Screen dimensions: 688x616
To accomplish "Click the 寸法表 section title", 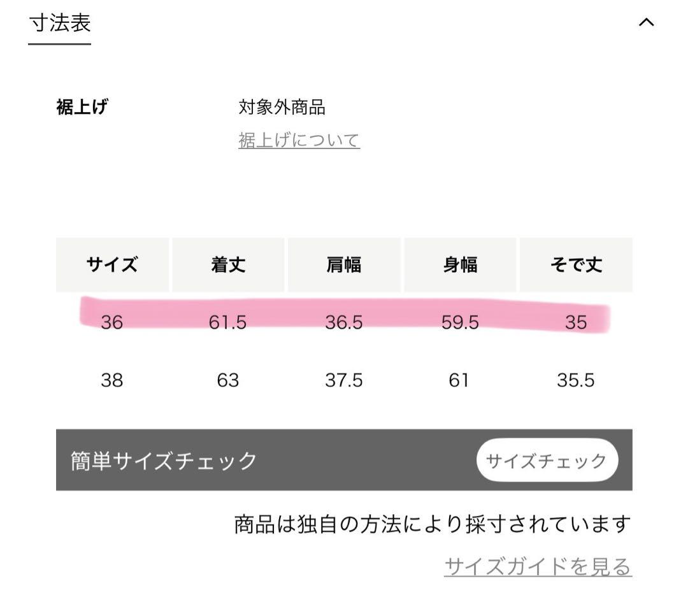I will [x=59, y=23].
